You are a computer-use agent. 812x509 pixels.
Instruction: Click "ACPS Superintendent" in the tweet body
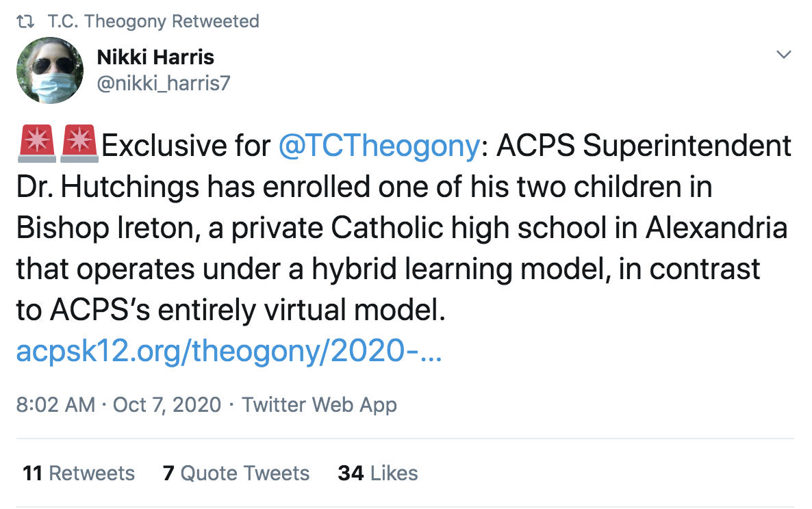645,146
